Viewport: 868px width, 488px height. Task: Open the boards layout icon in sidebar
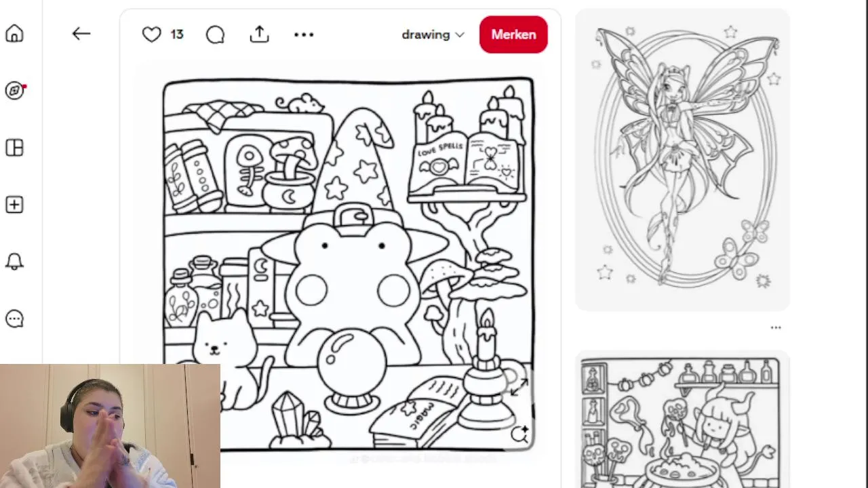pos(14,148)
